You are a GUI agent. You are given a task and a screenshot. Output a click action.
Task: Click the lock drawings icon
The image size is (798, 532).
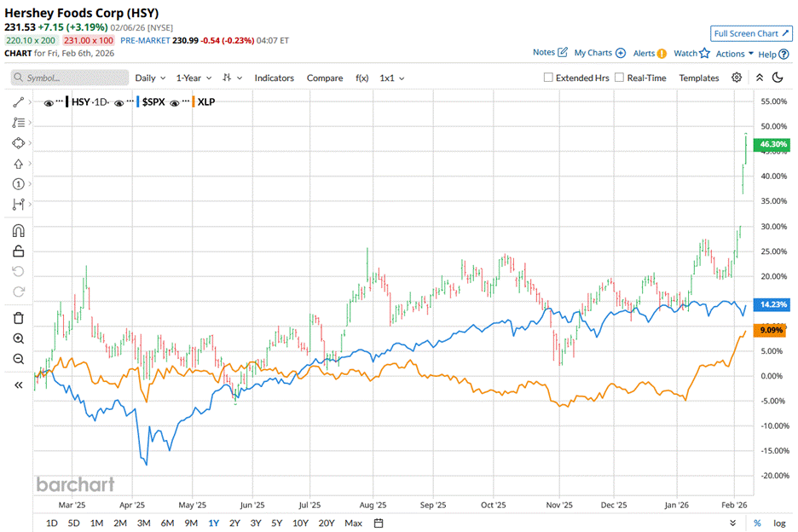19,251
